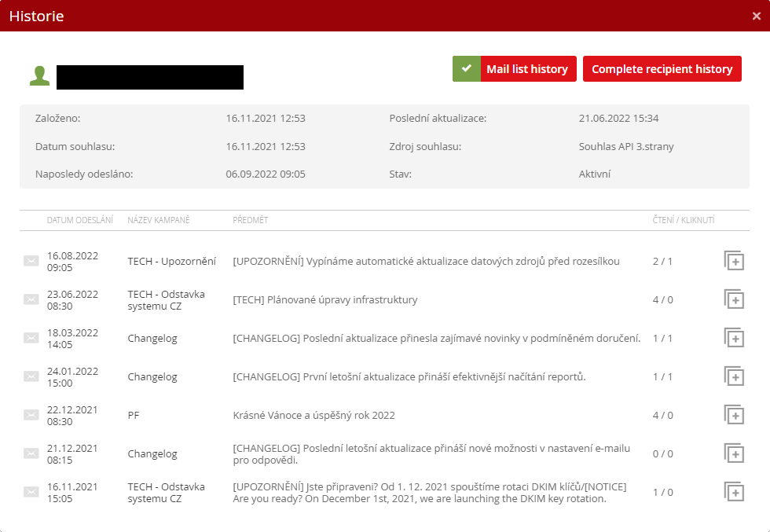The height and width of the screenshot is (532, 770).
Task: Expand details icon for 16.08.2022 row
Action: pyautogui.click(x=734, y=261)
